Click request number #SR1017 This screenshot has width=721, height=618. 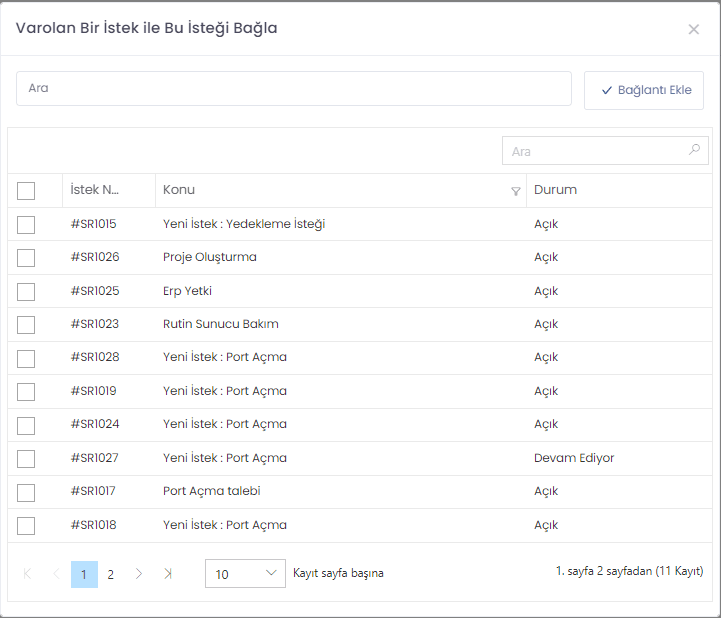click(93, 491)
